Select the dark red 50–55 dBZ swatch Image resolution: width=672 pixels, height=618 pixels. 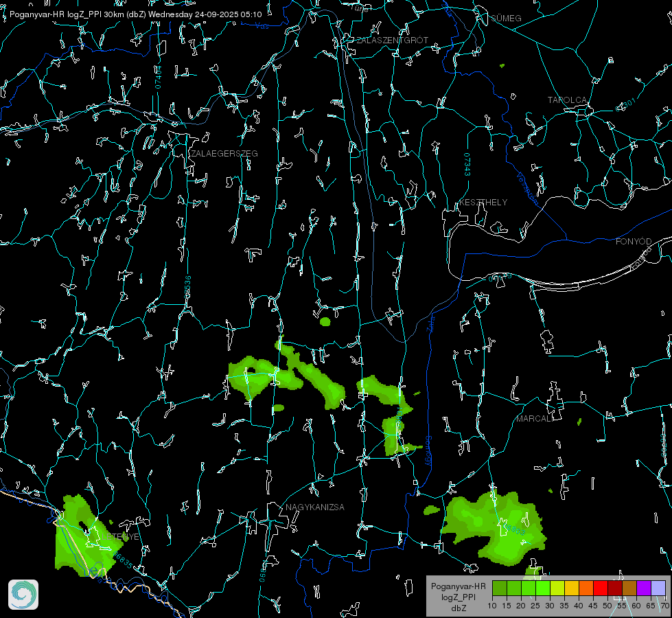615,588
